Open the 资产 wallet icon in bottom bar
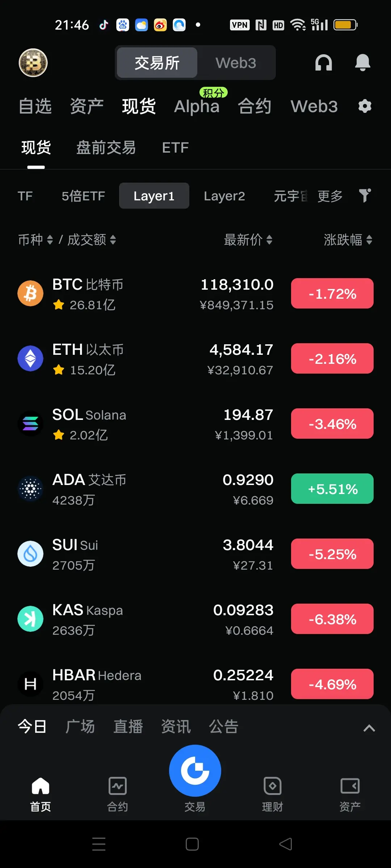Viewport: 391px width, 868px height. [x=350, y=786]
